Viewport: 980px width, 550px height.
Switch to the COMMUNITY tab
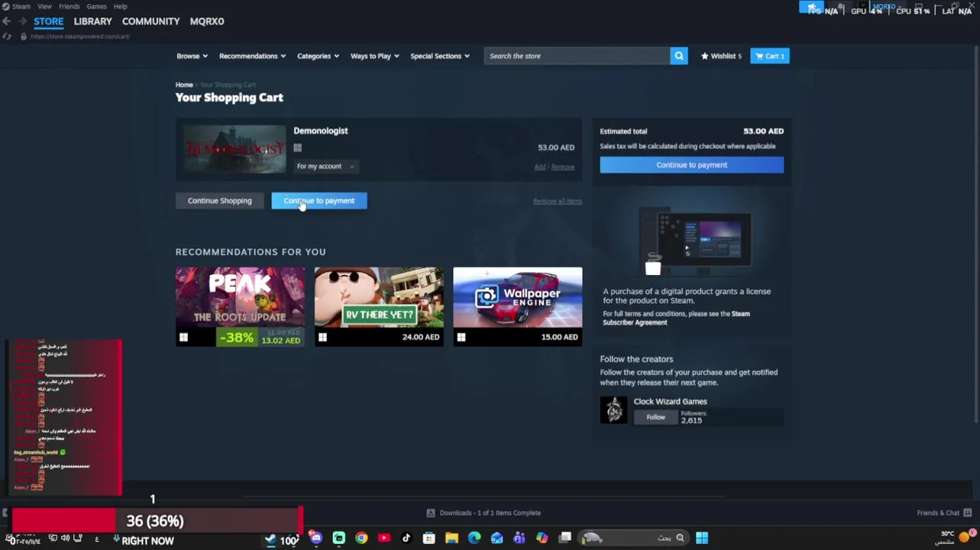[x=150, y=21]
